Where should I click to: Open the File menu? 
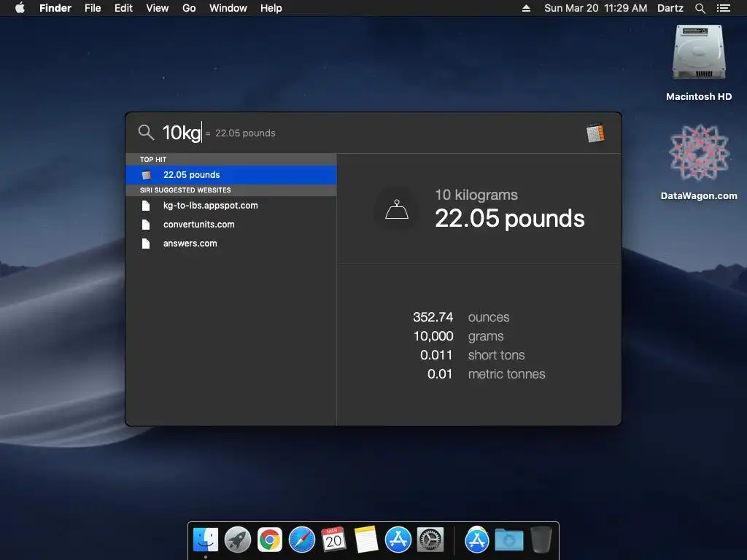point(93,8)
